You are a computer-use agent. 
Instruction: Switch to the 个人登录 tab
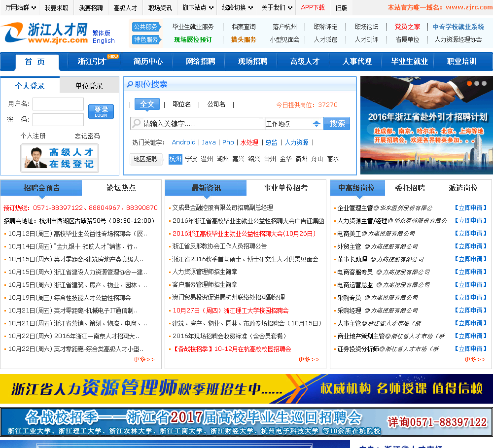tap(30, 86)
